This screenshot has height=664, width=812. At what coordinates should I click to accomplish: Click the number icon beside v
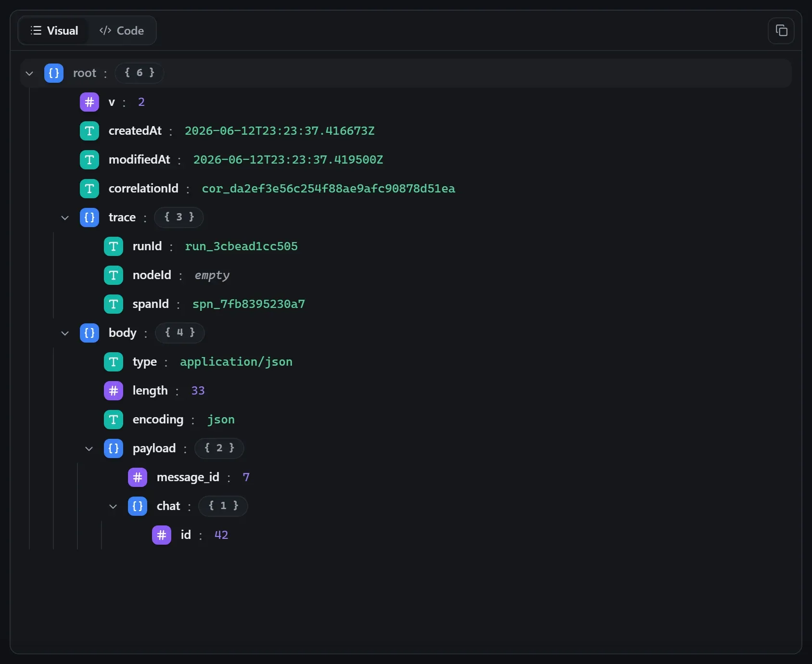[x=89, y=102]
